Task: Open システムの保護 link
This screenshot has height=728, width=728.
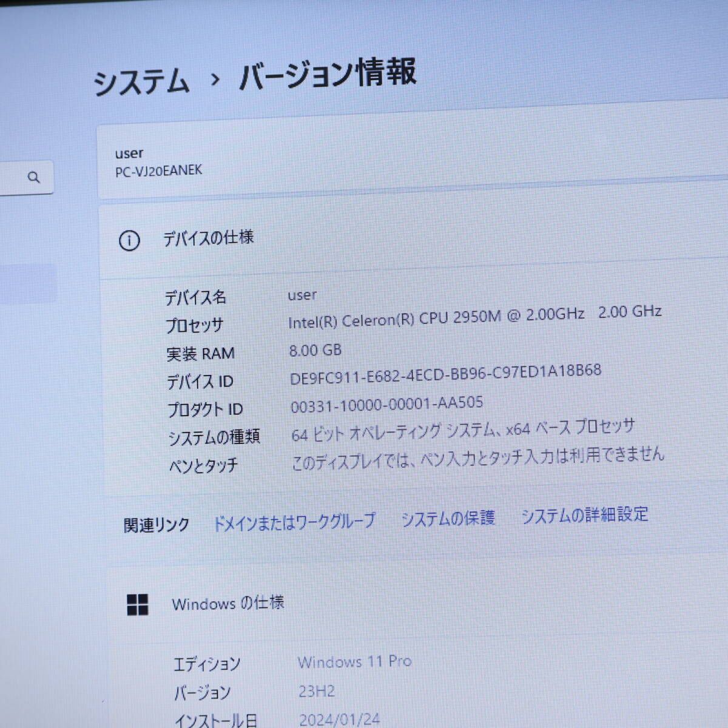Action: coord(448,518)
